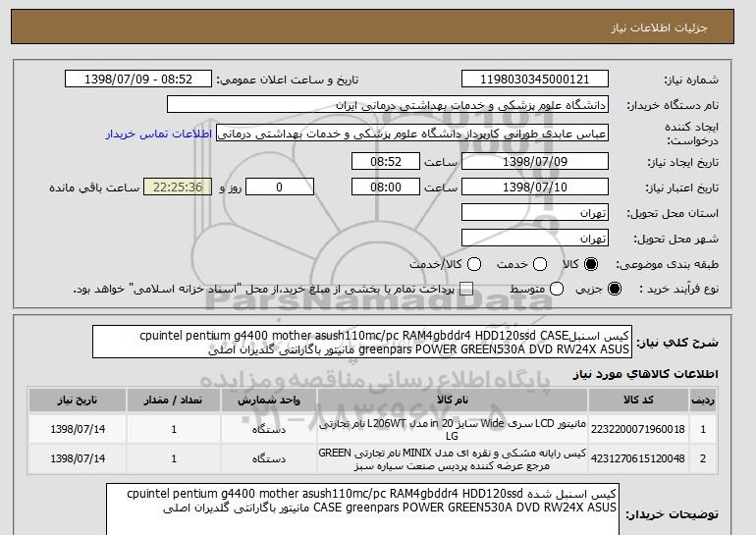756x535 pixels.
Task: Click the تاریخ نیاز column header
Action: coord(78,401)
